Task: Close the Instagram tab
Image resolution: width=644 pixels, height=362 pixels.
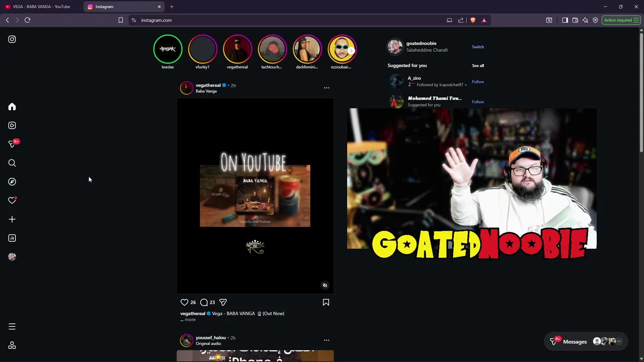Action: click(x=159, y=7)
